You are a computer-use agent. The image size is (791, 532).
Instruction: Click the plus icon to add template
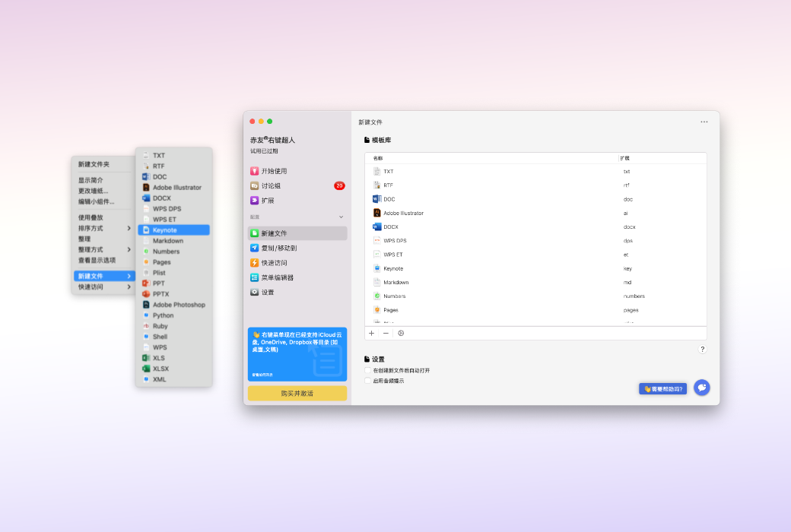click(x=372, y=333)
